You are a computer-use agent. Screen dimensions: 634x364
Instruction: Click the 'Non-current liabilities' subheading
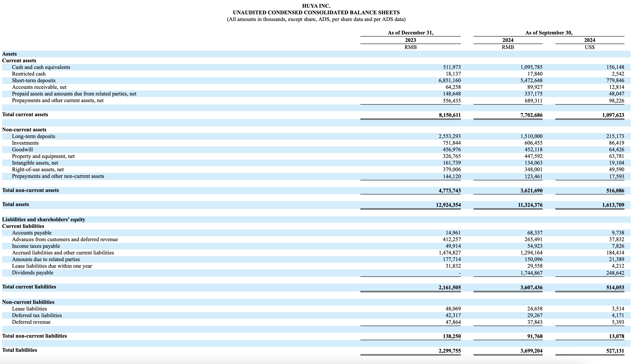click(x=28, y=302)
